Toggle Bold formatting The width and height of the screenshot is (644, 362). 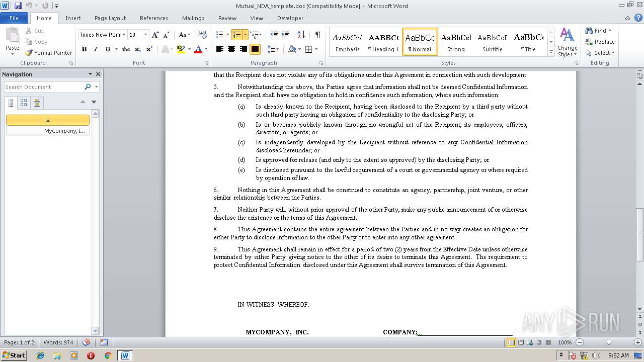(84, 49)
